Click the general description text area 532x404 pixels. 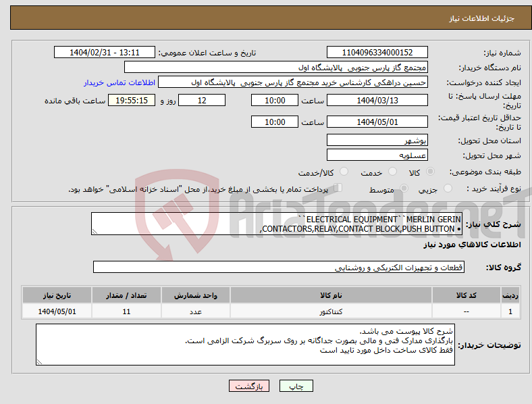point(277,224)
